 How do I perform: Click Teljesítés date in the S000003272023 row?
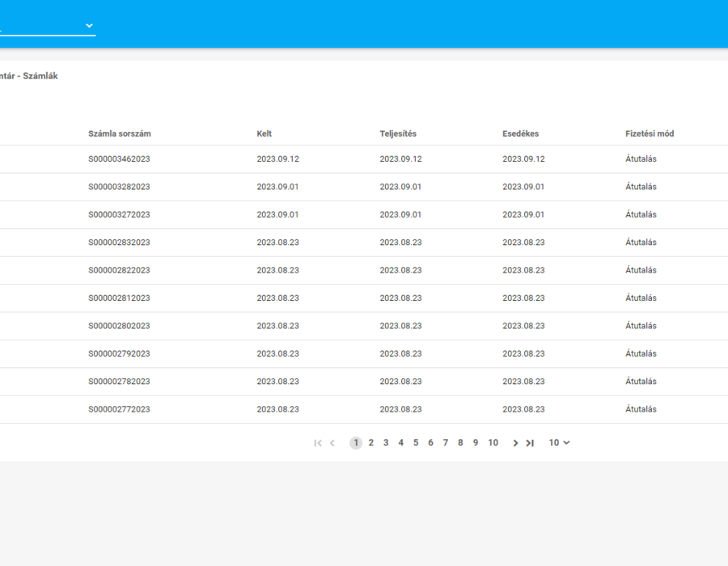coord(400,214)
